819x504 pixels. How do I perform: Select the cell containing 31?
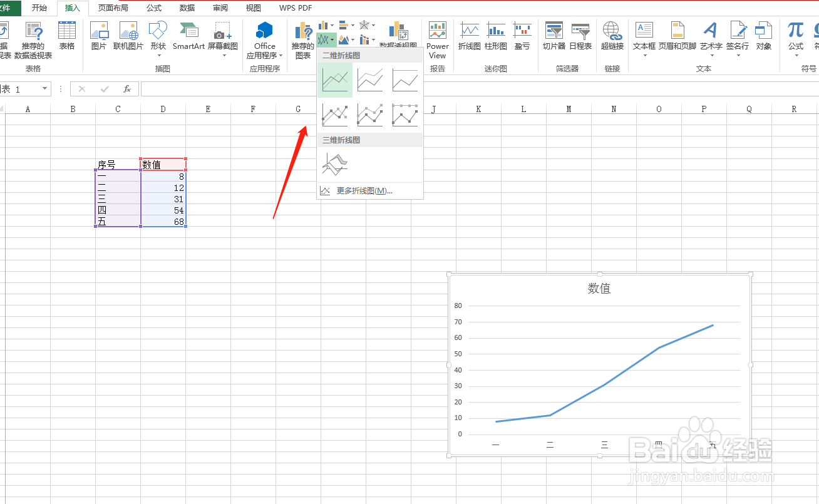163,199
